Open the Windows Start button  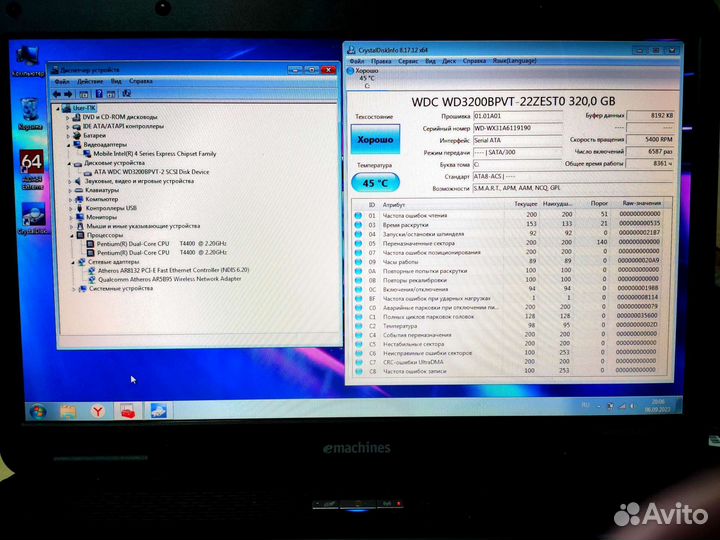coord(38,411)
